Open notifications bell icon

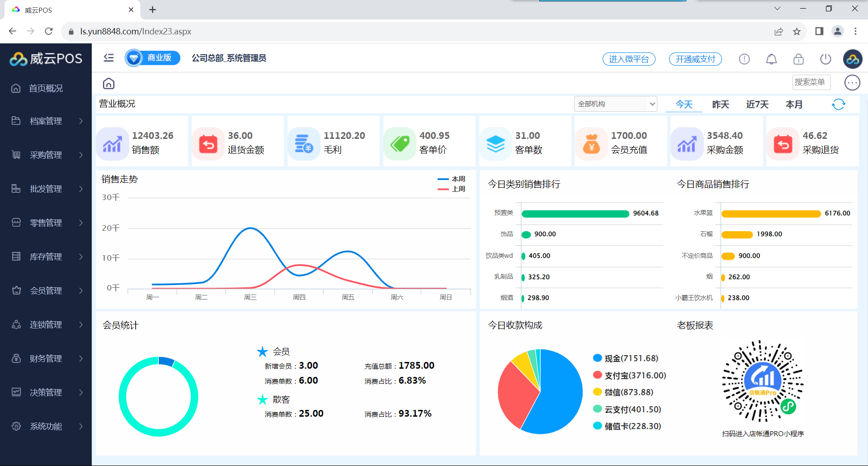tap(771, 59)
